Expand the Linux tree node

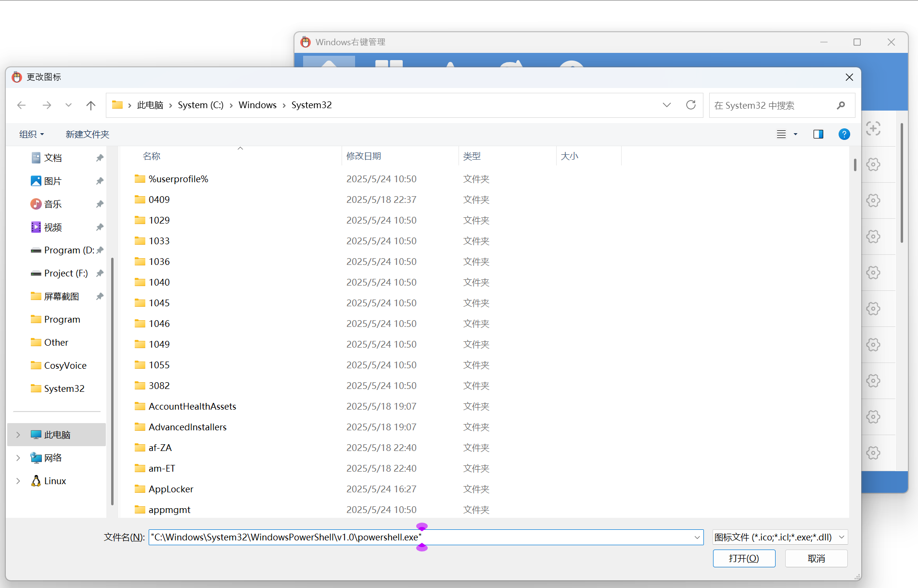18,481
